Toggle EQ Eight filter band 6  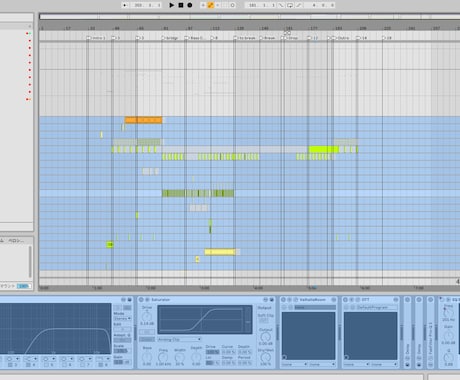point(64,365)
